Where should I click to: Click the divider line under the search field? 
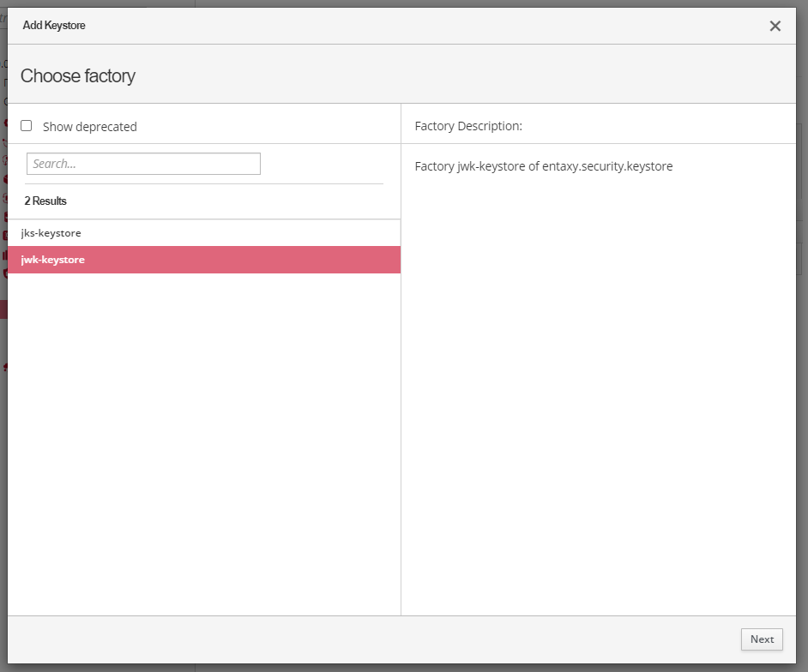[204, 183]
